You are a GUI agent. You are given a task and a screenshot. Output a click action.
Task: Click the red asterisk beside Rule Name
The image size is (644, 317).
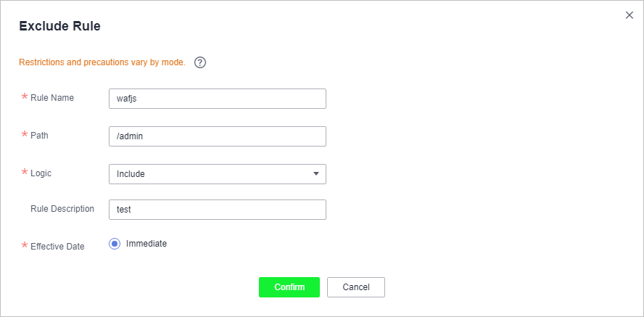pyautogui.click(x=24, y=97)
